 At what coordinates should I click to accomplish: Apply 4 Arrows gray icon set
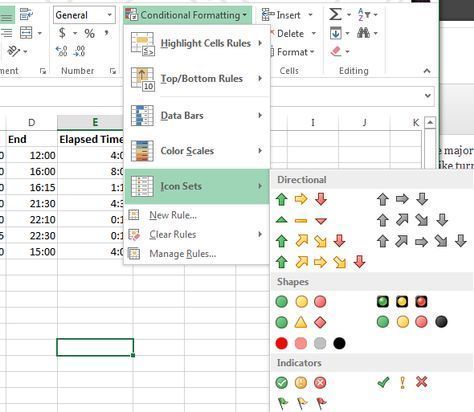[412, 220]
